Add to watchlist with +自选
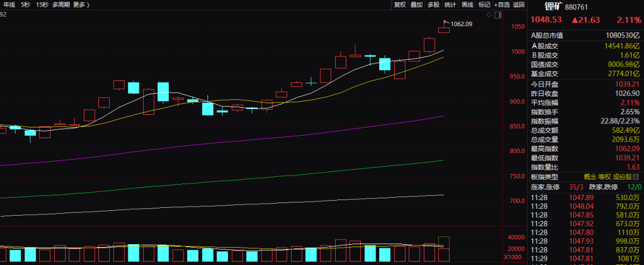Image resolution: width=644 pixels, height=265 pixels. coord(502,5)
